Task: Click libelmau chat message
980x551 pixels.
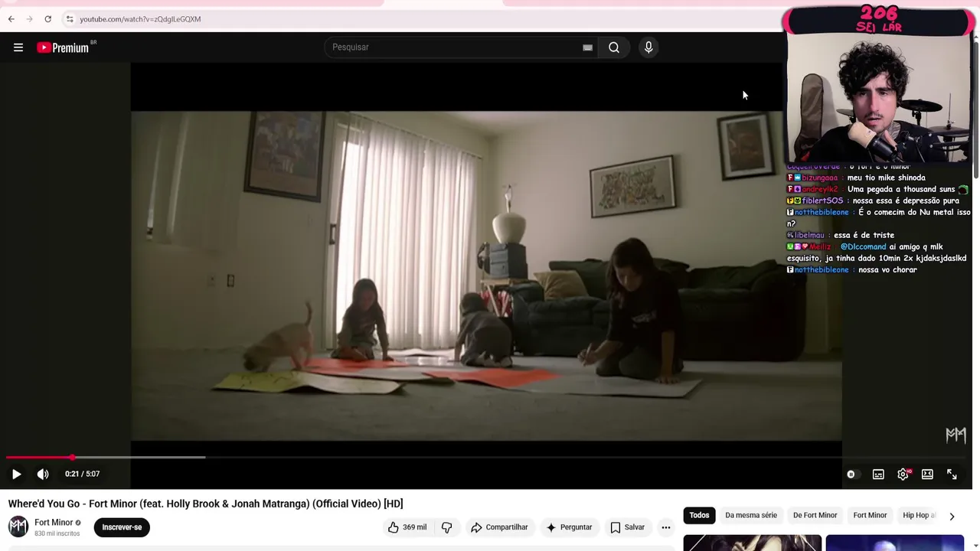Action: (841, 235)
